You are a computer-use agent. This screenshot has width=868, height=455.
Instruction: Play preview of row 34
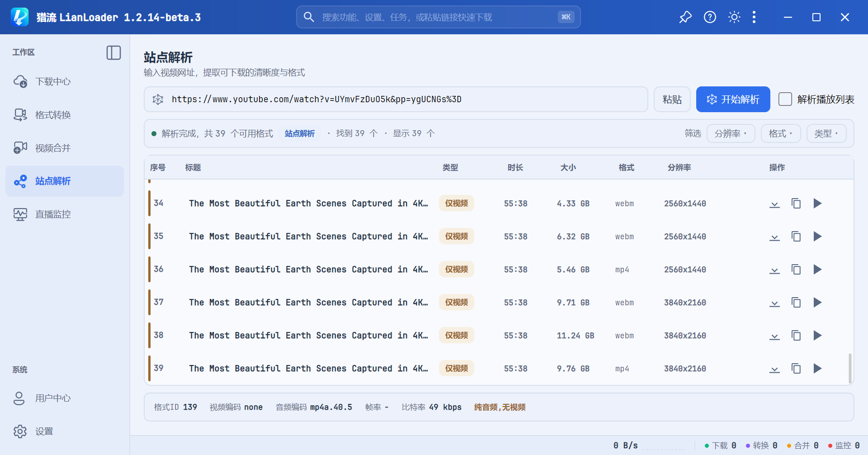tap(817, 204)
